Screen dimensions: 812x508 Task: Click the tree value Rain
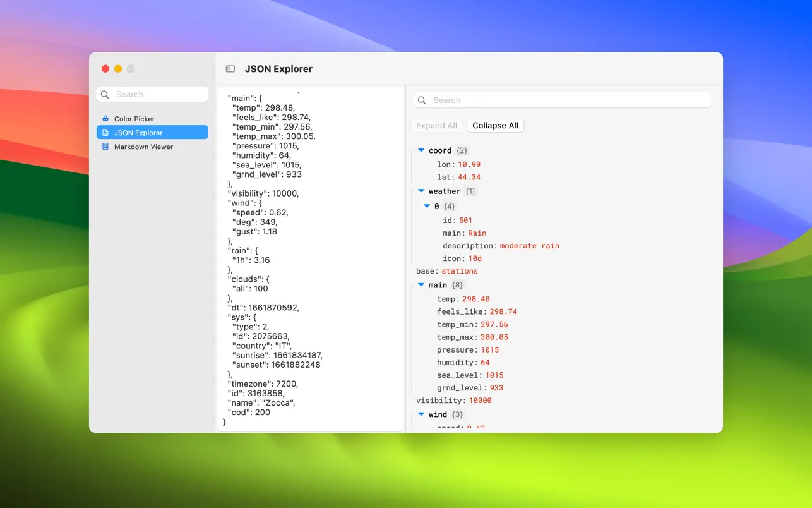point(477,233)
